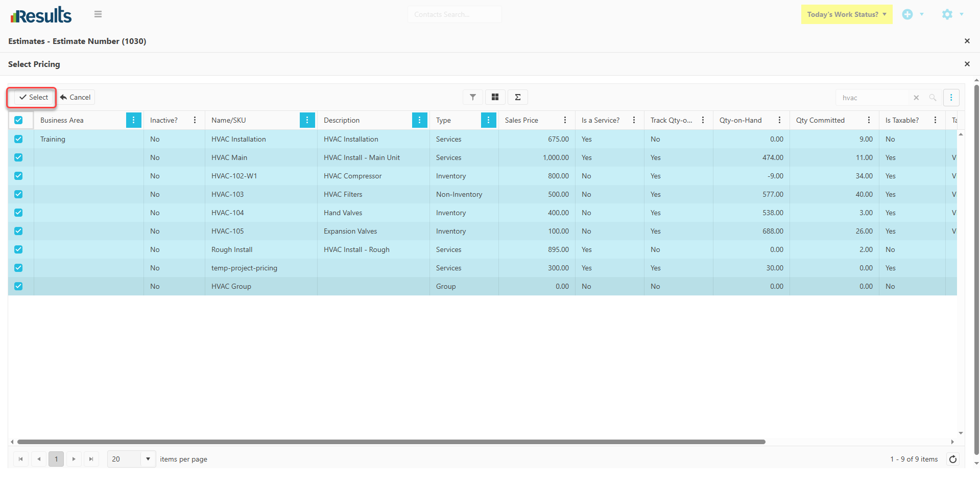Open the Qty-on-Hand column menu
980x482 pixels.
pyautogui.click(x=779, y=120)
